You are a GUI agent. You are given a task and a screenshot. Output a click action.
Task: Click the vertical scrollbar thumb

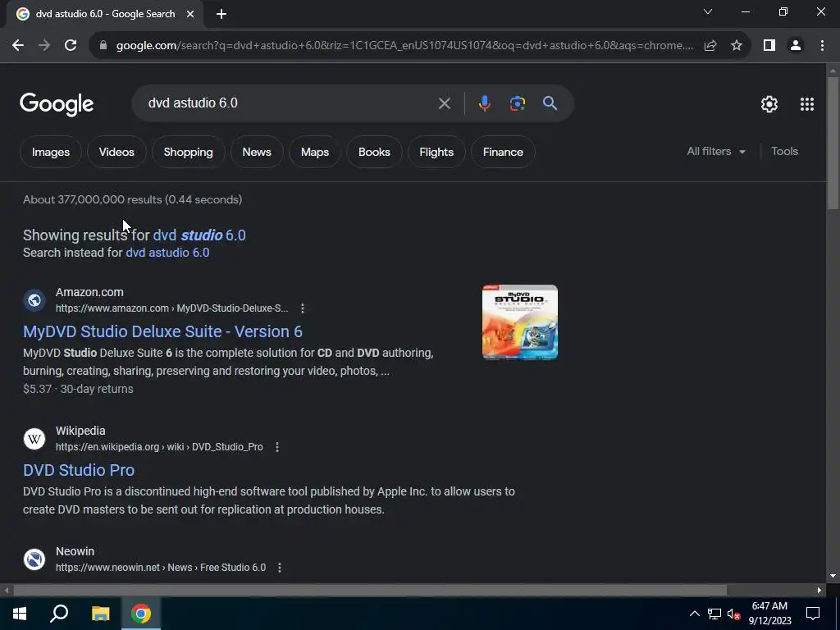pyautogui.click(x=833, y=143)
